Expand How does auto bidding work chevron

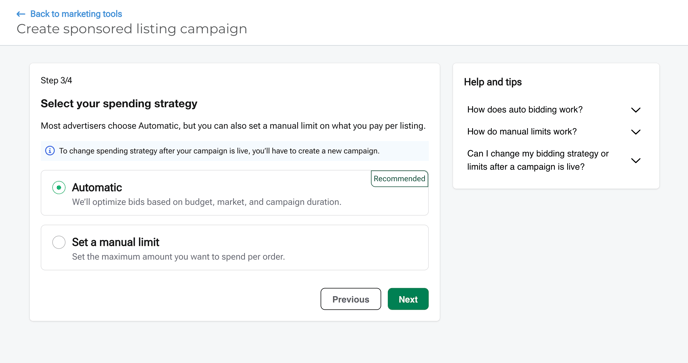point(635,110)
